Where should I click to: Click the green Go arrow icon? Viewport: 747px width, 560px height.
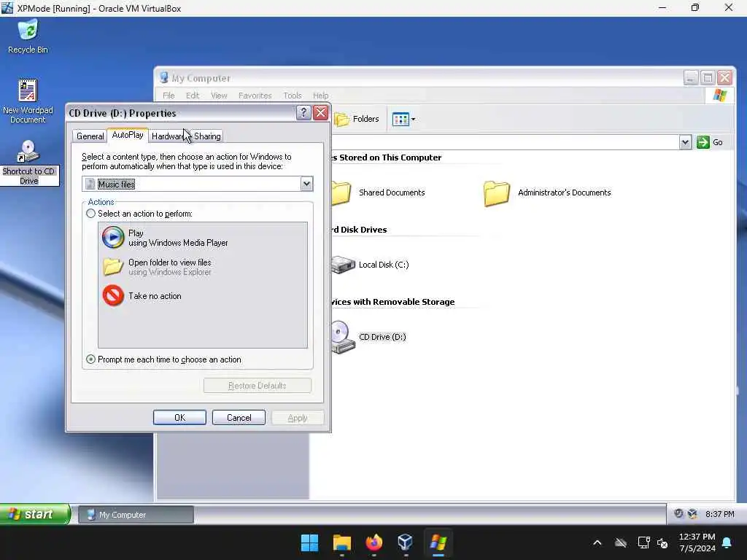[x=703, y=142]
